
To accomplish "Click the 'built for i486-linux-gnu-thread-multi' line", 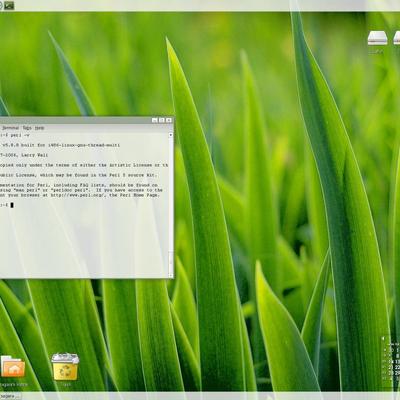I will pyautogui.click(x=60, y=145).
